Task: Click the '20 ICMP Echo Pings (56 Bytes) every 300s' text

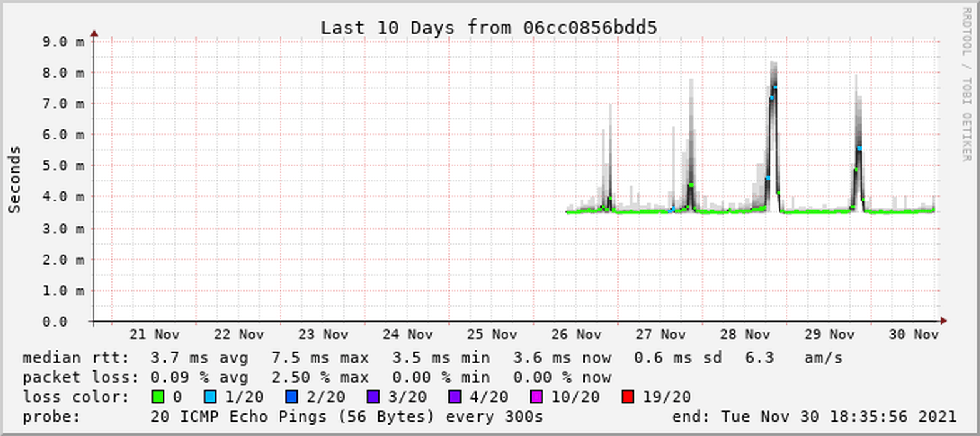Action: [x=347, y=417]
